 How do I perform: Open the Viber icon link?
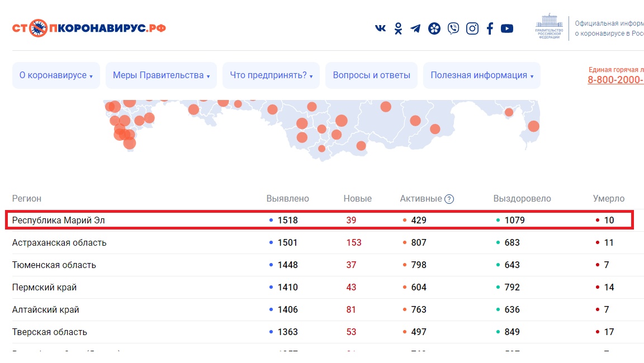(x=453, y=28)
